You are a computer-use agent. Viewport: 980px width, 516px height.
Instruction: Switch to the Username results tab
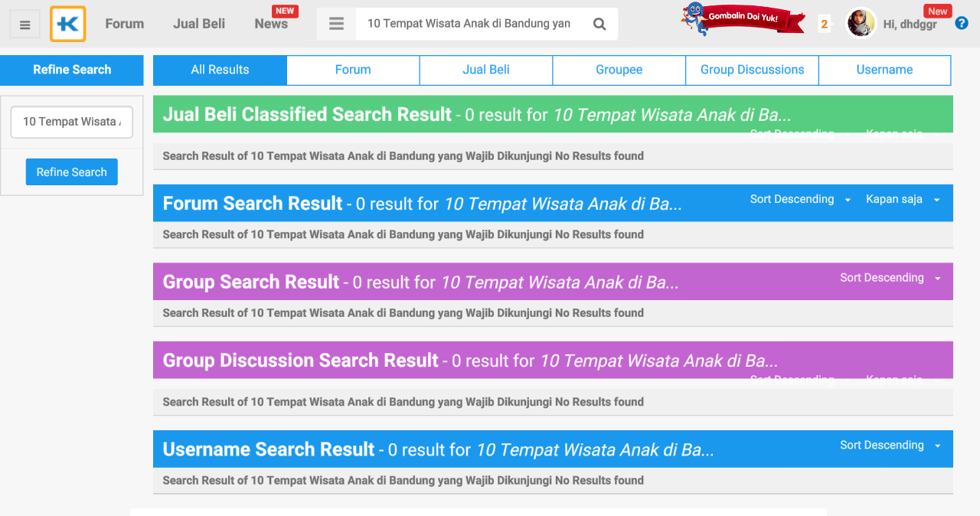click(x=884, y=70)
